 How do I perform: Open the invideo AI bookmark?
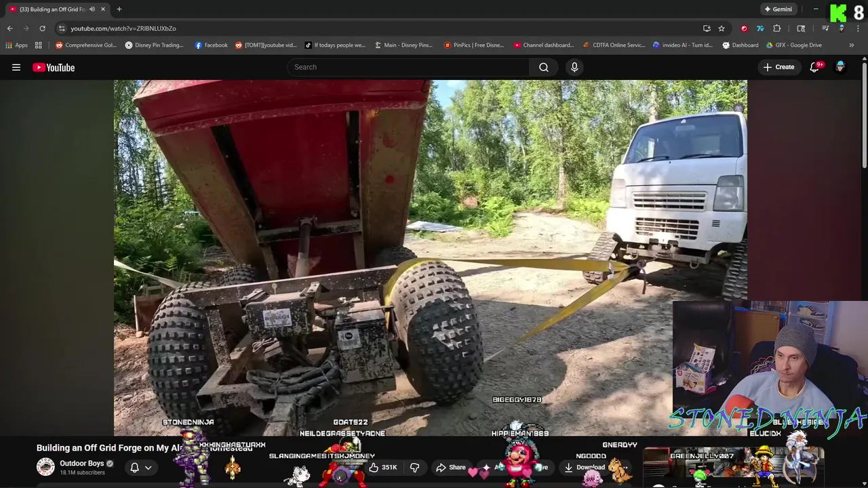pyautogui.click(x=682, y=45)
